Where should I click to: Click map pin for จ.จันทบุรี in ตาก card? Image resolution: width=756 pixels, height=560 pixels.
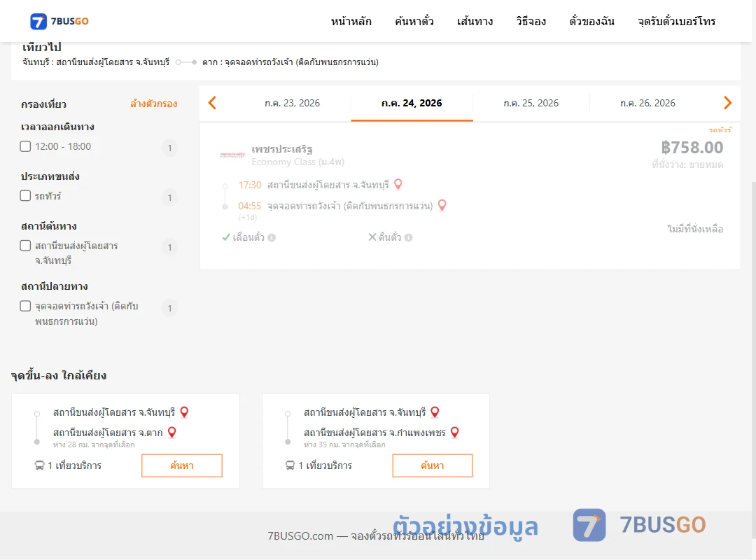pos(184,412)
